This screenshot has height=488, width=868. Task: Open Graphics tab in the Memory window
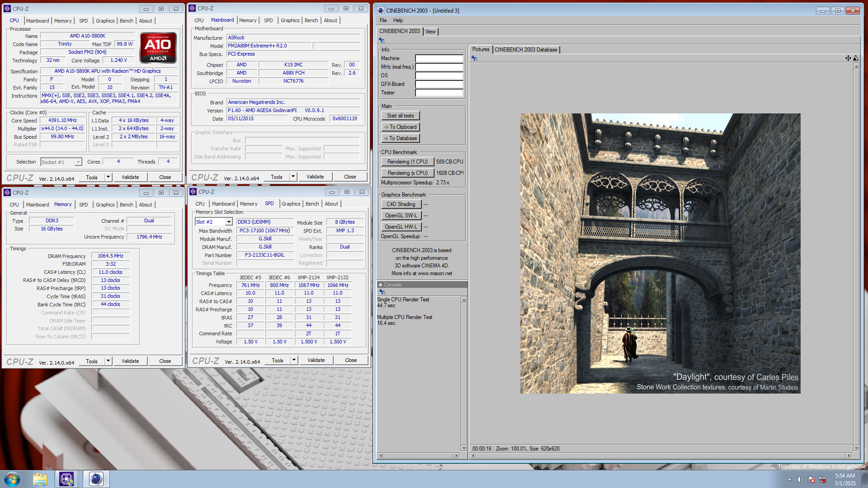(x=105, y=205)
